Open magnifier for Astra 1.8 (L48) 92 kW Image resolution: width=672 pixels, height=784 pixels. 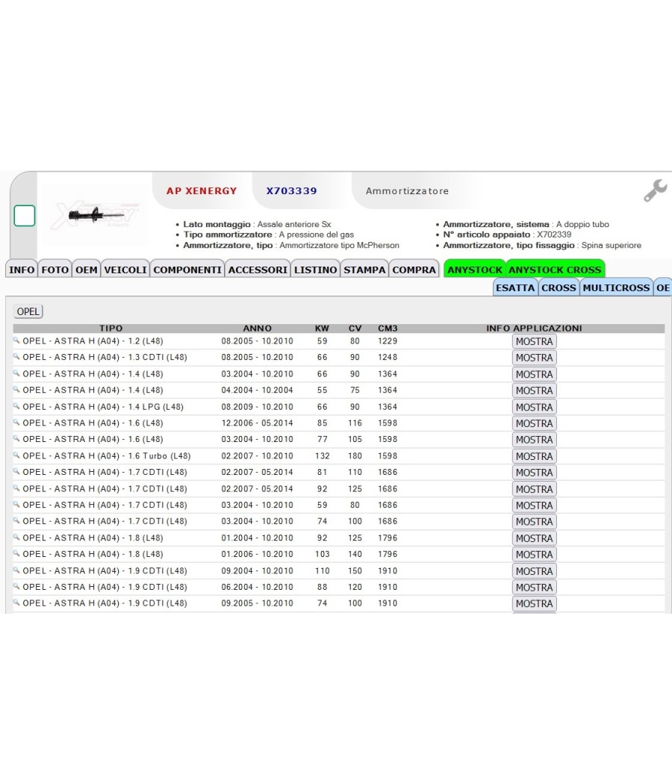pos(16,538)
